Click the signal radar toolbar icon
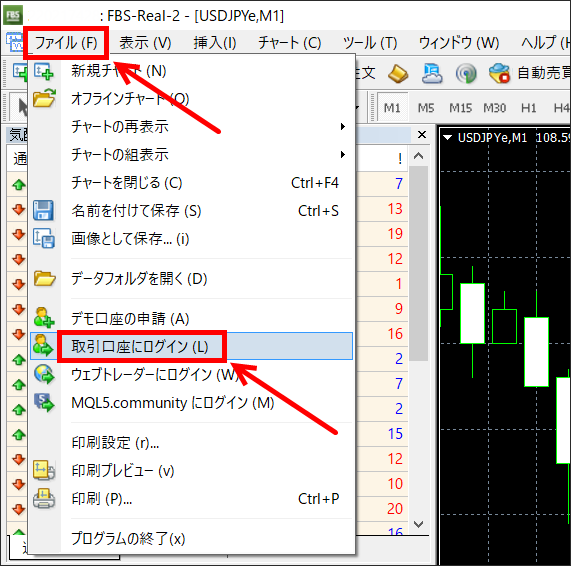Image resolution: width=571 pixels, height=566 pixels. [466, 74]
